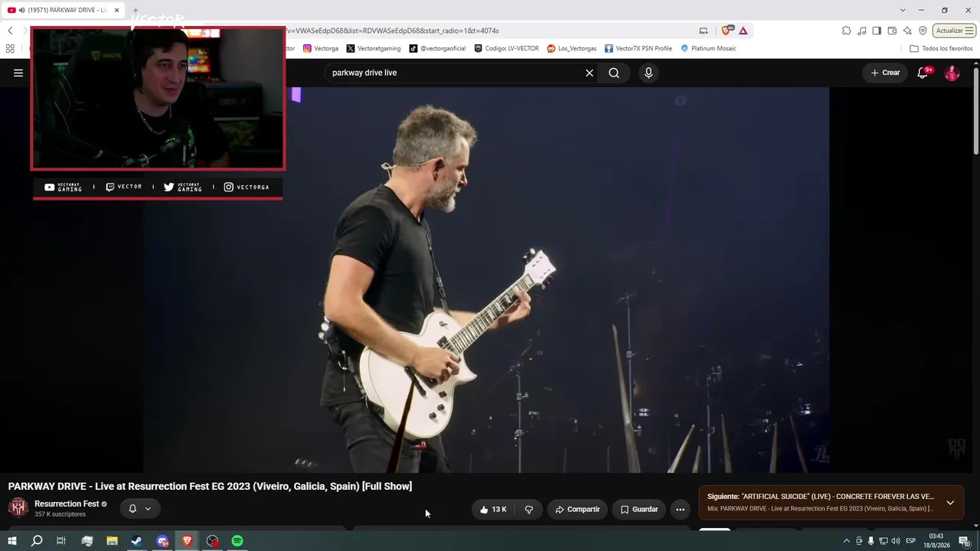Open File Explorer from the taskbar
The image size is (980, 551).
tap(112, 541)
